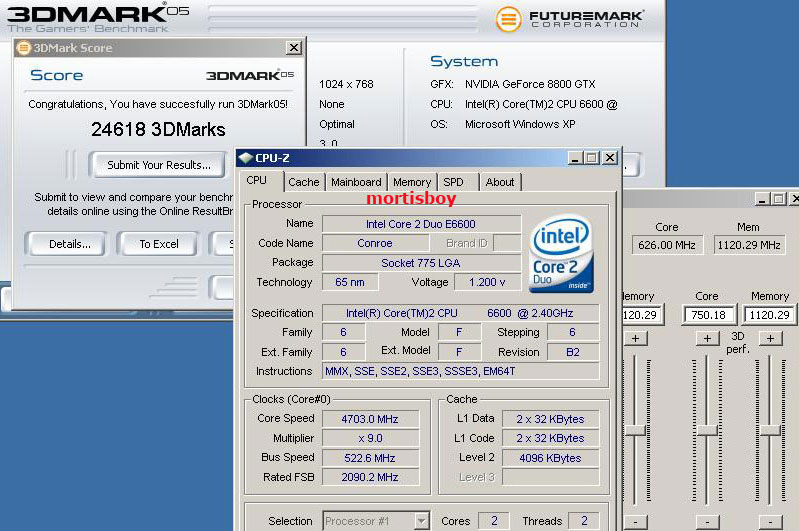Click the NVIDIA GeForce 8800 GTX text
The height and width of the screenshot is (531, 799).
click(x=530, y=84)
